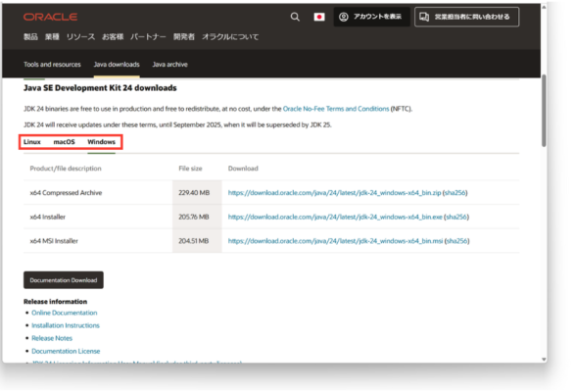Open the search magnifier icon
Screen dimensions: 575x392
point(295,17)
